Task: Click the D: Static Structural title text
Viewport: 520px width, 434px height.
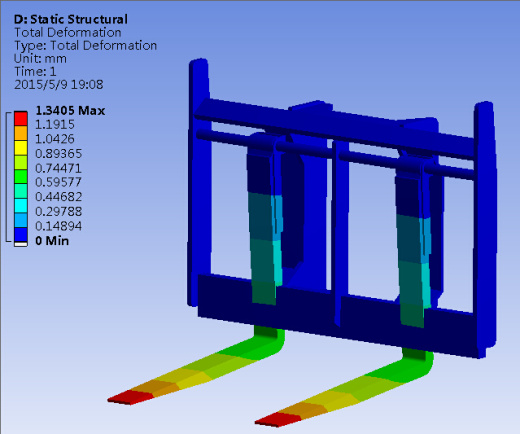Action: (71, 19)
